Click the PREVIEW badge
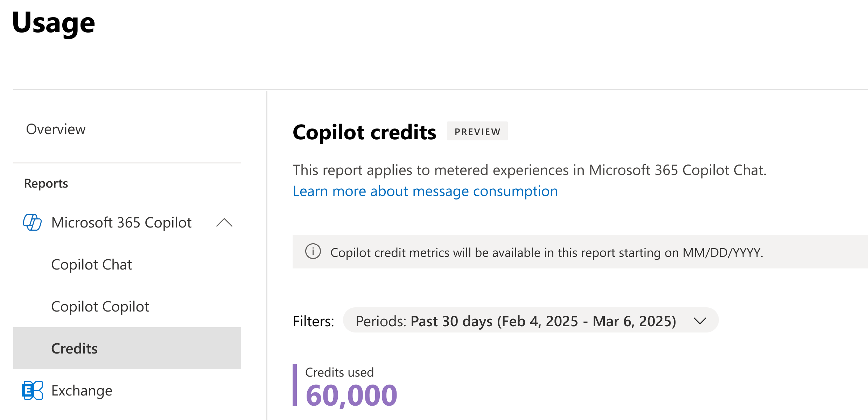This screenshot has height=420, width=868. pos(477,132)
